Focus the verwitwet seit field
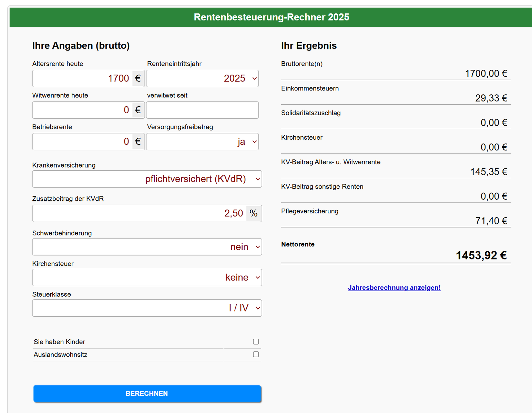The width and height of the screenshot is (532, 413). click(x=202, y=110)
